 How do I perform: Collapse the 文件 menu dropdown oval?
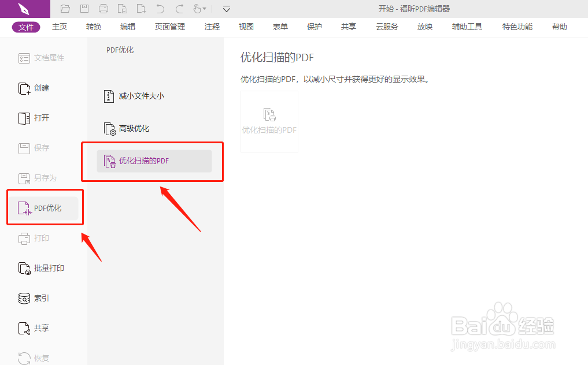click(x=25, y=27)
